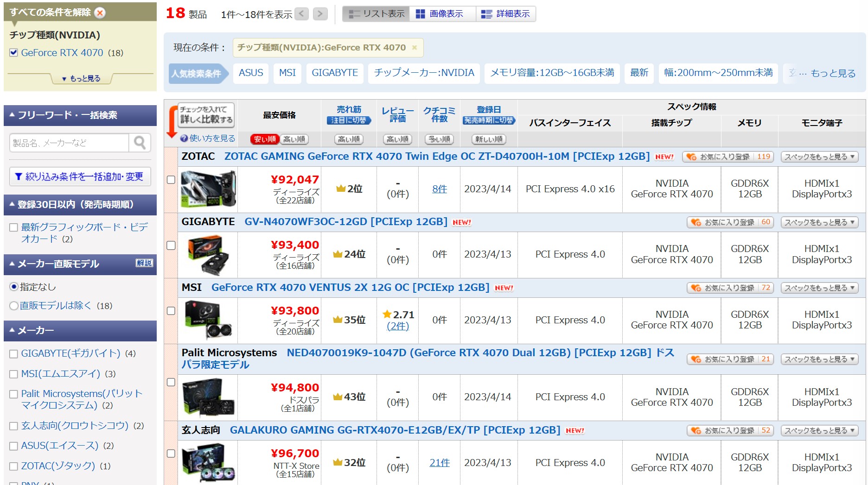
Task: Select 指定なし radio button
Action: click(14, 287)
